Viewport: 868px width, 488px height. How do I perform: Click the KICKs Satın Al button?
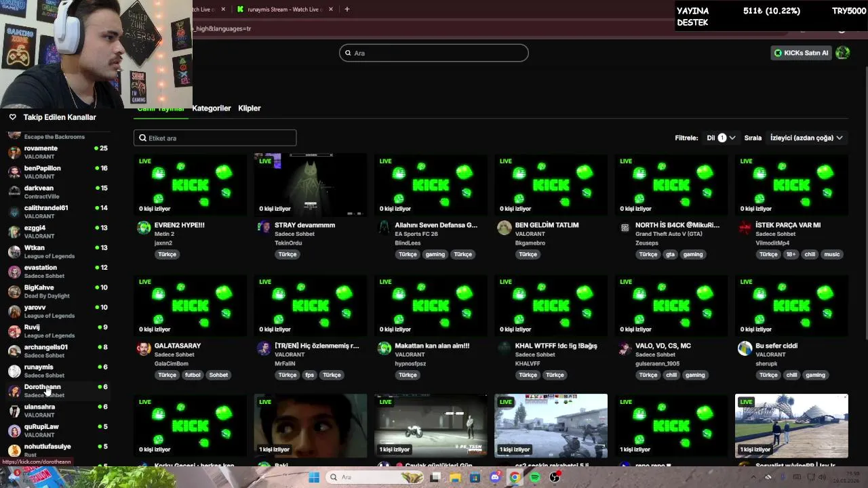coord(801,53)
